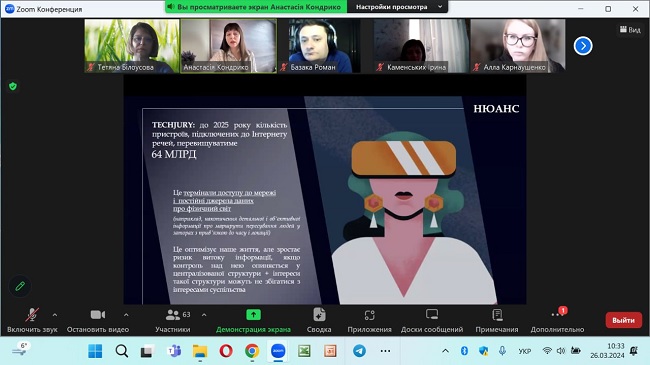Open Telegram from the taskbar
This screenshot has height=365, width=650.
tap(359, 351)
